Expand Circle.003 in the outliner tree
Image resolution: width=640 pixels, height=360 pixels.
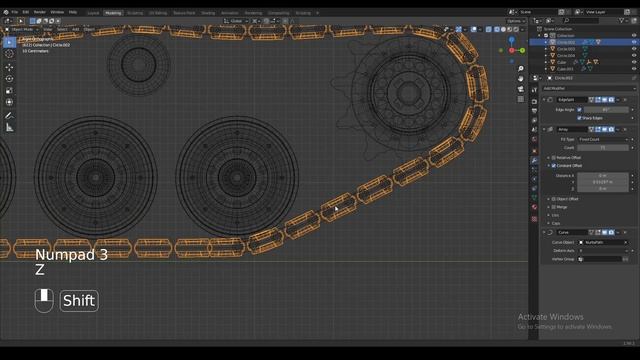(x=546, y=49)
